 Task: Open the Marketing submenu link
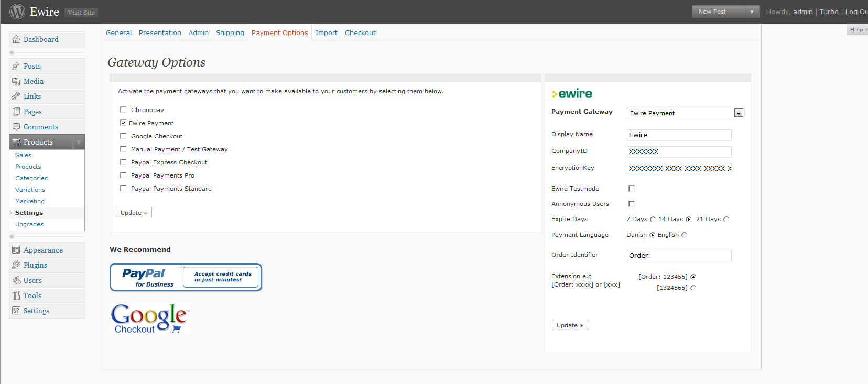30,201
